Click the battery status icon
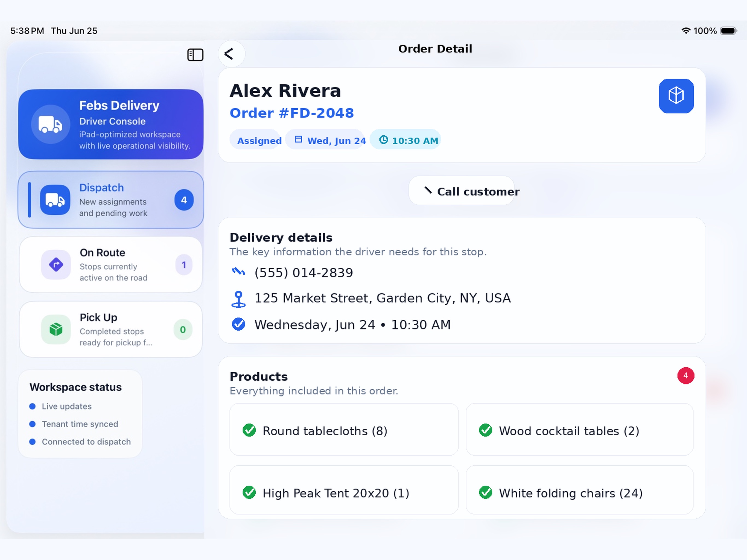 click(x=728, y=31)
